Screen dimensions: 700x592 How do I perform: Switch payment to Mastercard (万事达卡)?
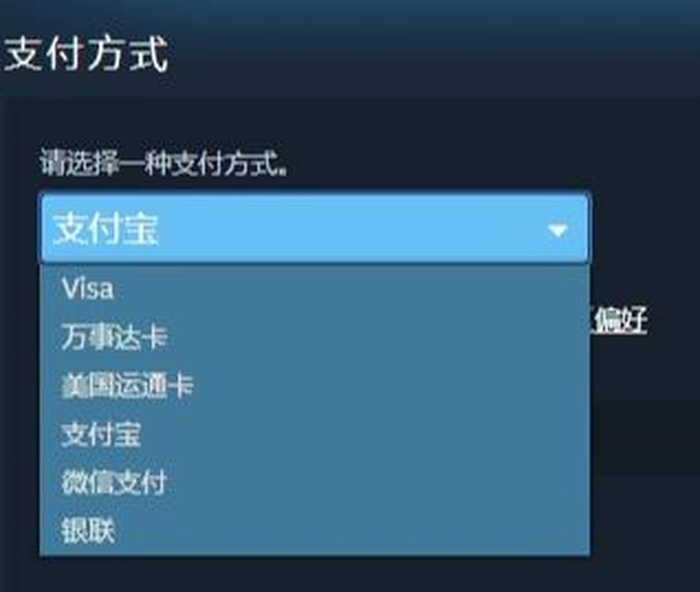314,337
